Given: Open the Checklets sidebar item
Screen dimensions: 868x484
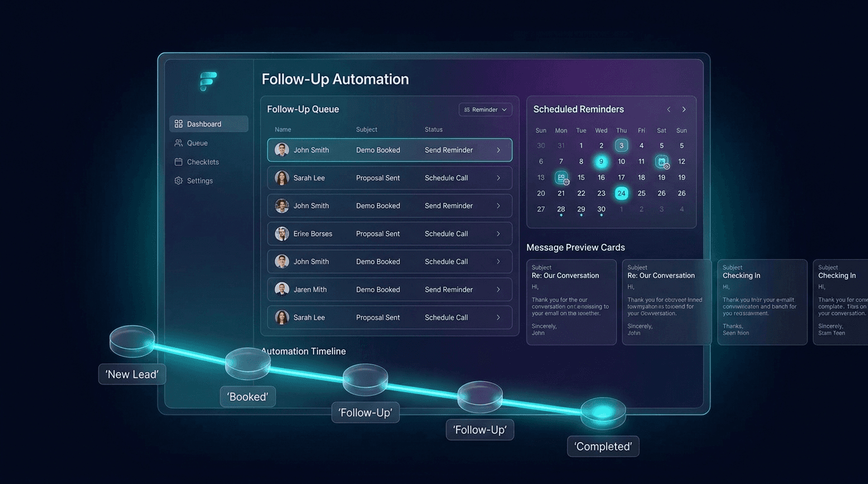Looking at the screenshot, I should (197, 162).
